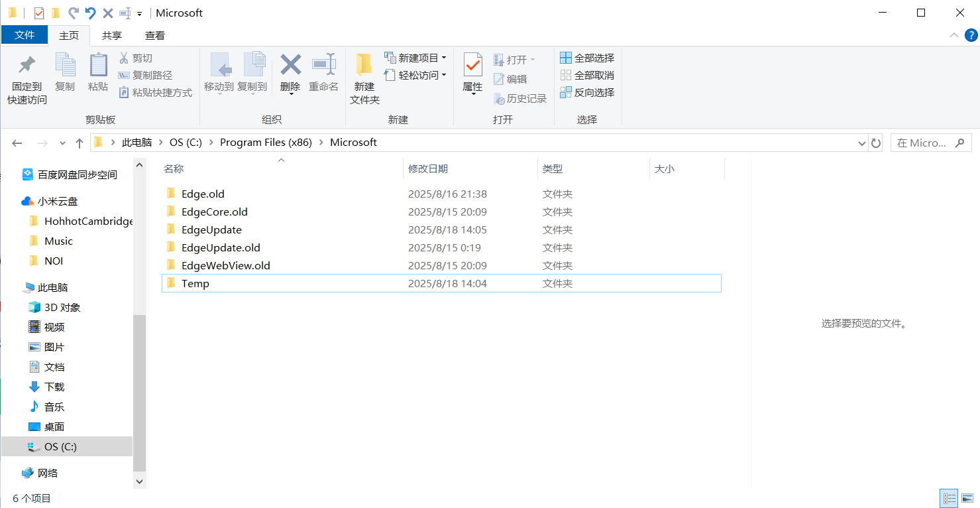Open the Recent Locations dropdown arrow
The image size is (980, 508).
62,143
